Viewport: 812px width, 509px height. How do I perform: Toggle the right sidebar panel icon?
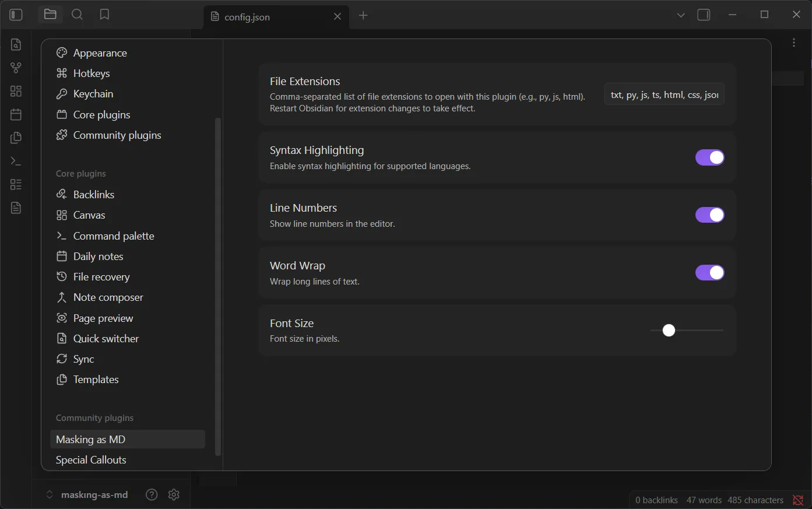(x=704, y=15)
